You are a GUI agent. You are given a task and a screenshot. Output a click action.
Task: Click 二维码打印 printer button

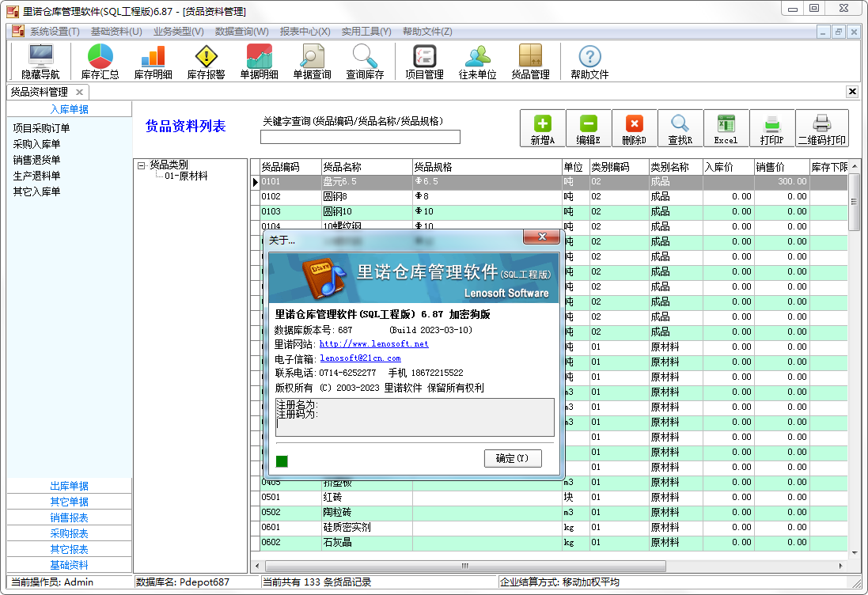point(822,128)
